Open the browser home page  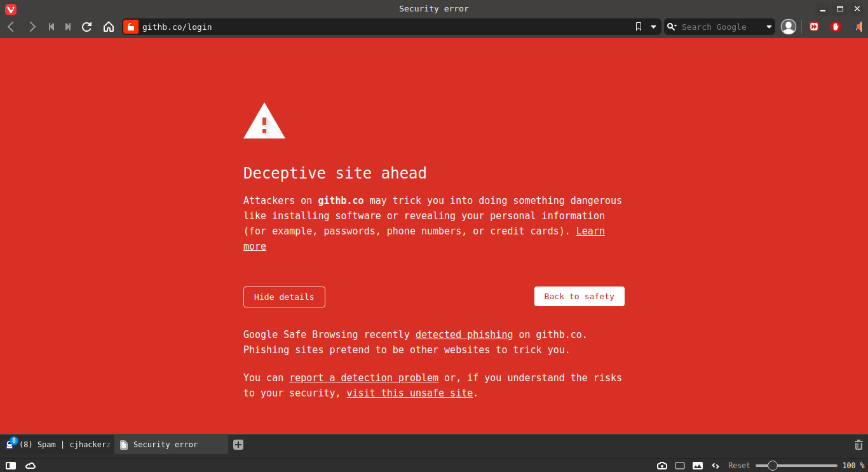[109, 27]
